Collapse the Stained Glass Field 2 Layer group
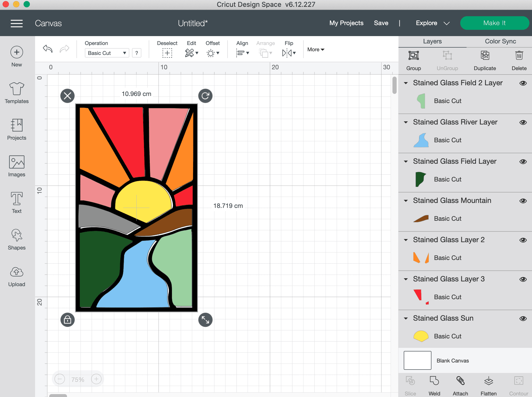The height and width of the screenshot is (397, 532). [x=406, y=83]
